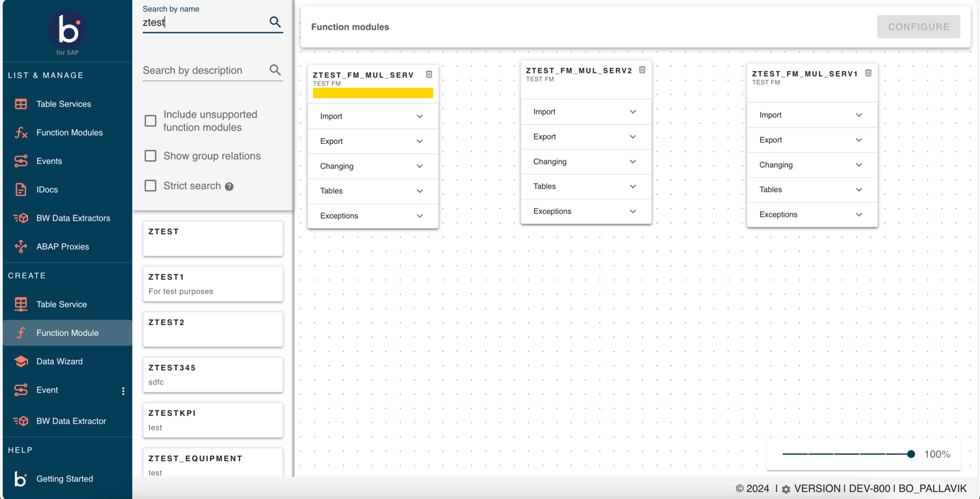Click the Strict search help question icon
The width and height of the screenshot is (980, 499).
point(229,186)
